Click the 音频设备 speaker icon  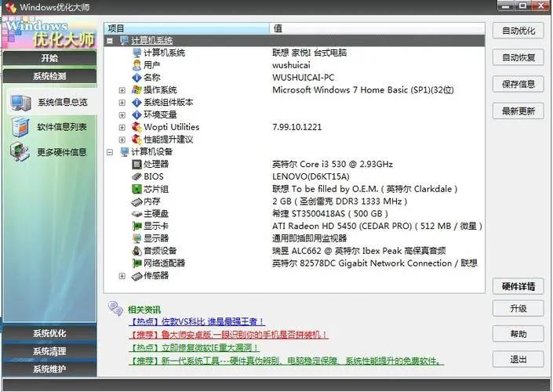click(x=136, y=251)
